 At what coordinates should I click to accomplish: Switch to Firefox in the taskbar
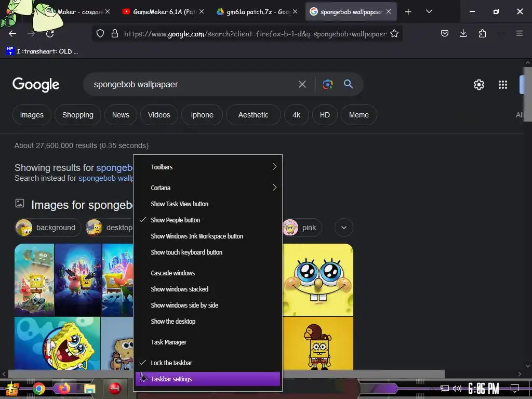[64, 389]
